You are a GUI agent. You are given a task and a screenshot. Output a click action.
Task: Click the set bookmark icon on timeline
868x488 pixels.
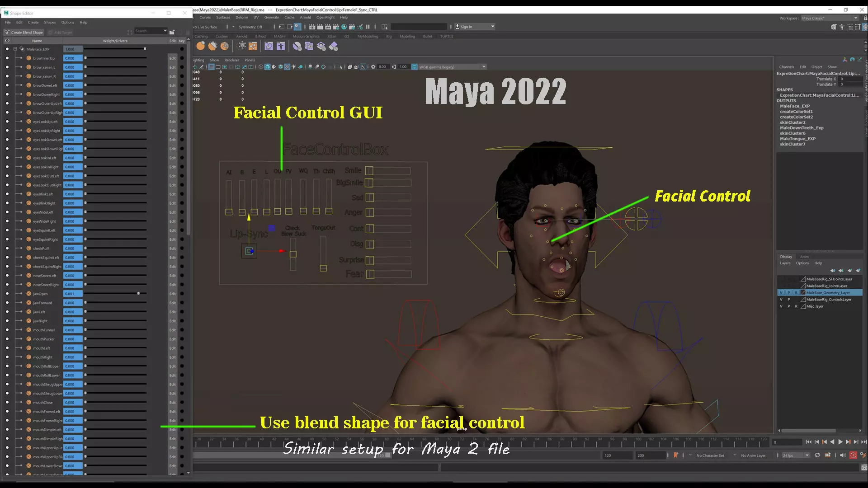click(676, 455)
